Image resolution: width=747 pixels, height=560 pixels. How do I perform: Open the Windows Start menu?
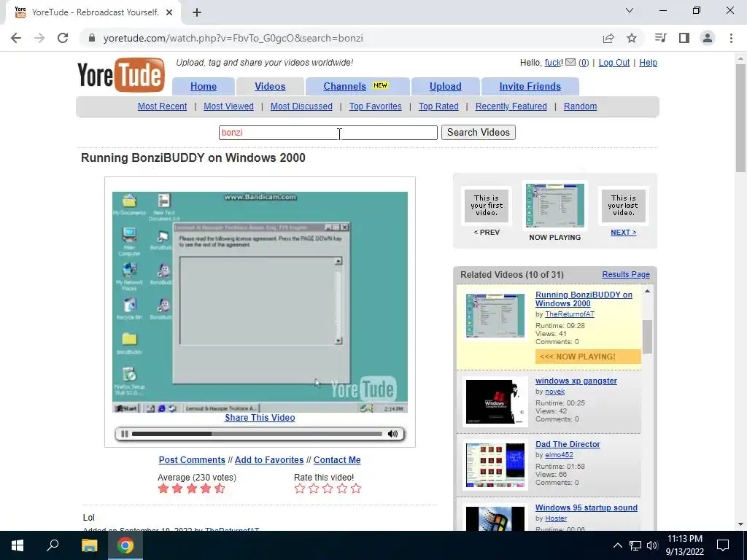point(18,545)
